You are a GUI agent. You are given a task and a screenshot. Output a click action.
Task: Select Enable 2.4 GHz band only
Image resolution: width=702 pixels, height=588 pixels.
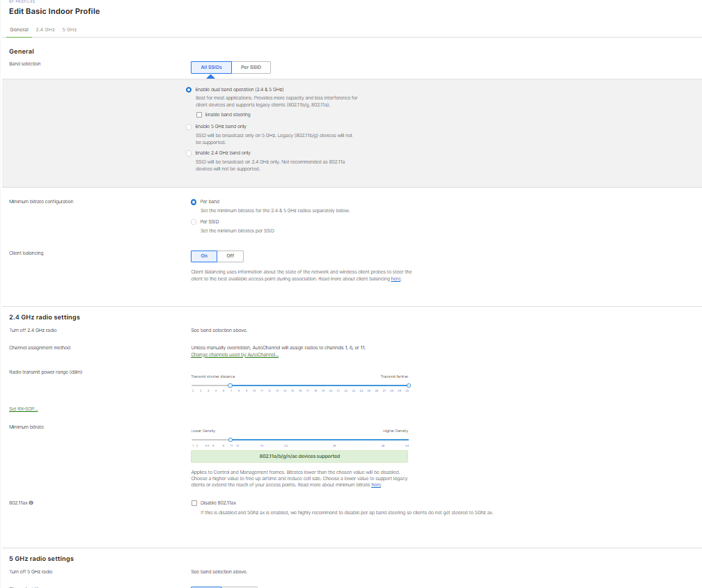coord(188,153)
